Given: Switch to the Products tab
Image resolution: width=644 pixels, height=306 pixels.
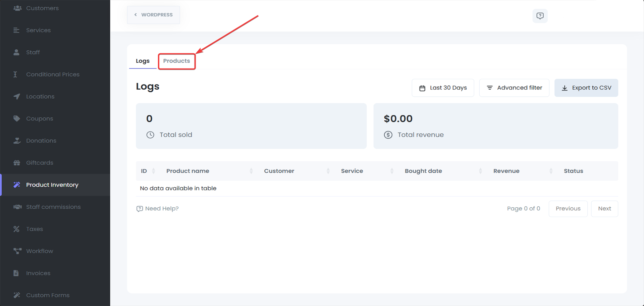Looking at the screenshot, I should click(x=177, y=61).
